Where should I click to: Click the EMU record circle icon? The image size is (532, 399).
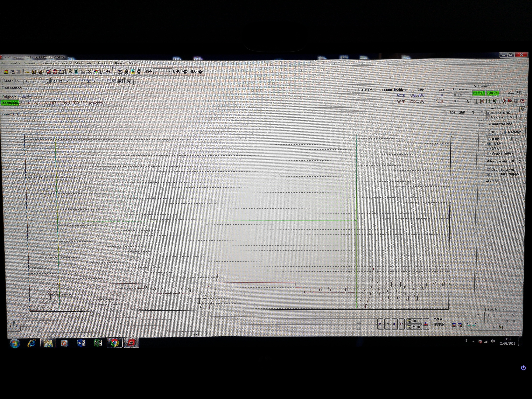coord(185,72)
